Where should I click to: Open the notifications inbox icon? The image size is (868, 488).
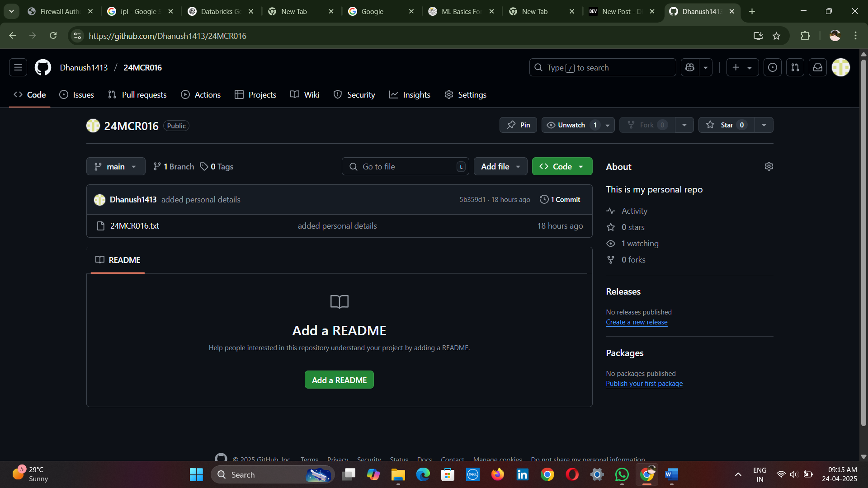click(x=818, y=67)
